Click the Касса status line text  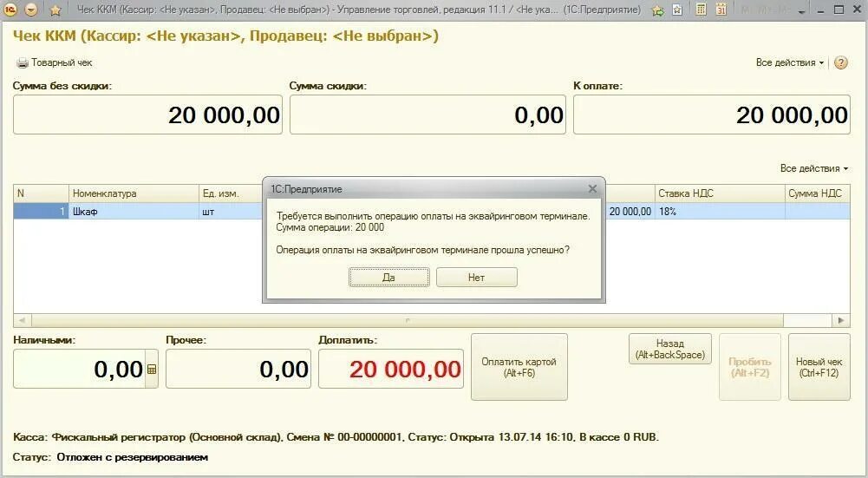(x=336, y=437)
